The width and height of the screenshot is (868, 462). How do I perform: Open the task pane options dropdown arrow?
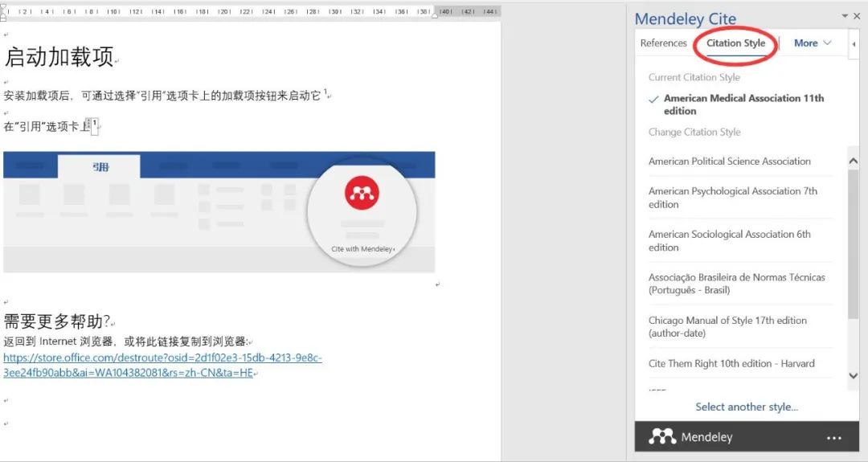pyautogui.click(x=845, y=16)
